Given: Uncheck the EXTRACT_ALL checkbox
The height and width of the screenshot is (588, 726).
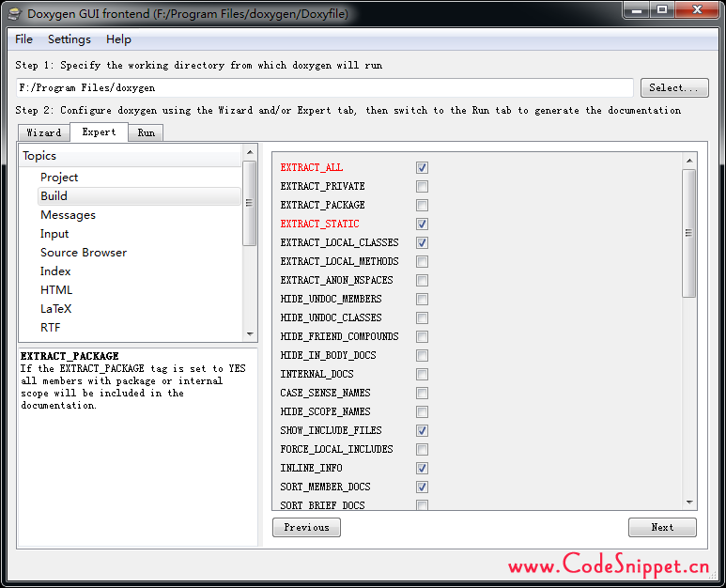Looking at the screenshot, I should point(422,167).
